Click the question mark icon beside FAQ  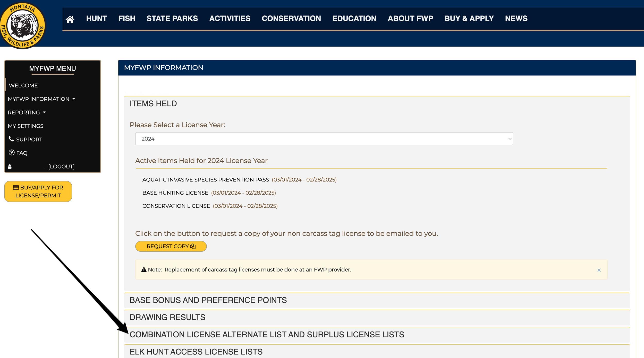[12, 152]
